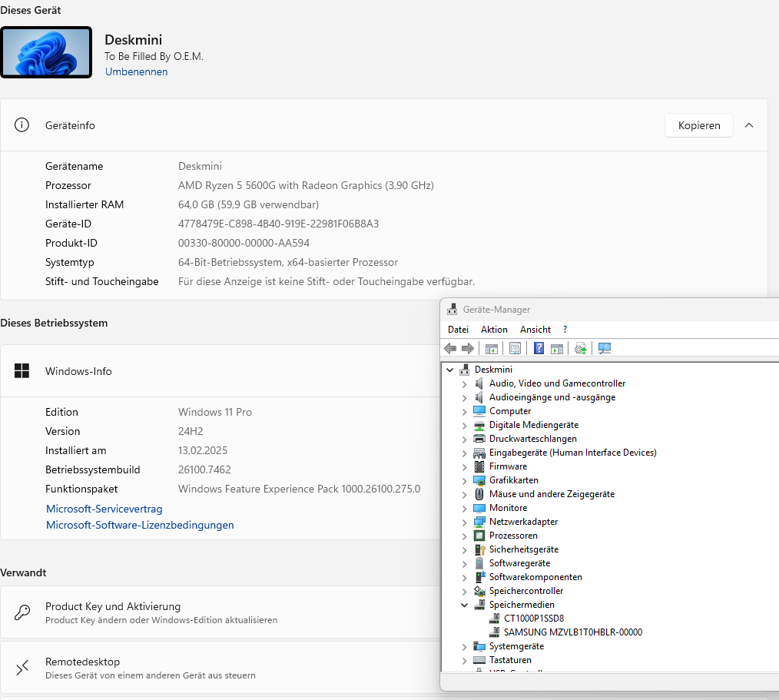Click the AMD Ryzen 5 5600G processor text

(306, 185)
